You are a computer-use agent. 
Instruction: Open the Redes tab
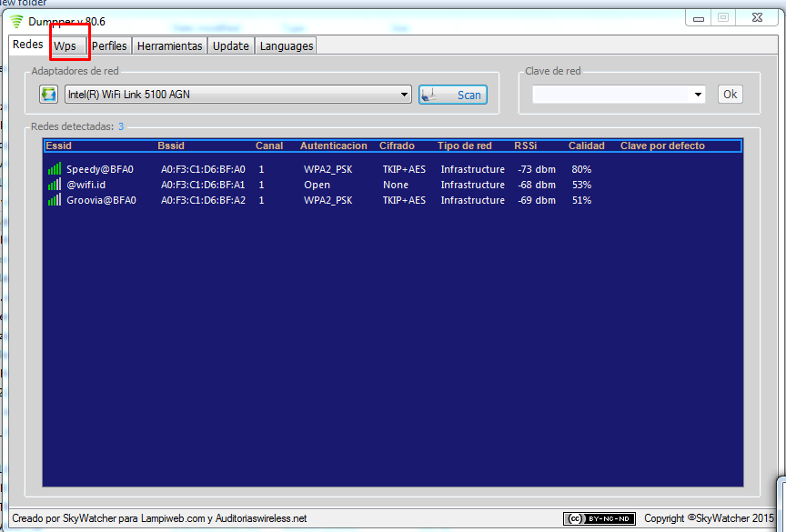click(28, 44)
